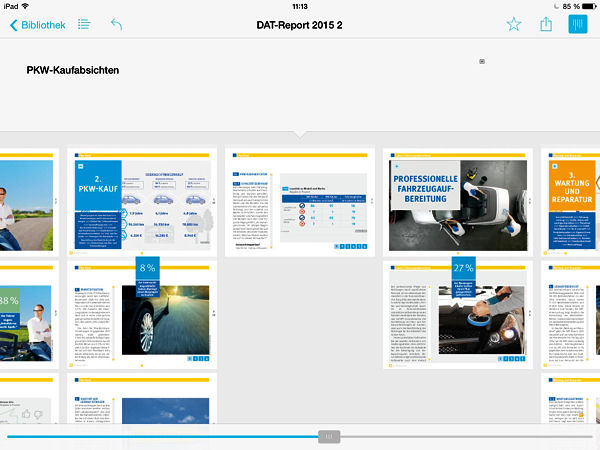600x450 pixels.
Task: Toggle the page overview thumbnails button
Action: pyautogui.click(x=577, y=24)
